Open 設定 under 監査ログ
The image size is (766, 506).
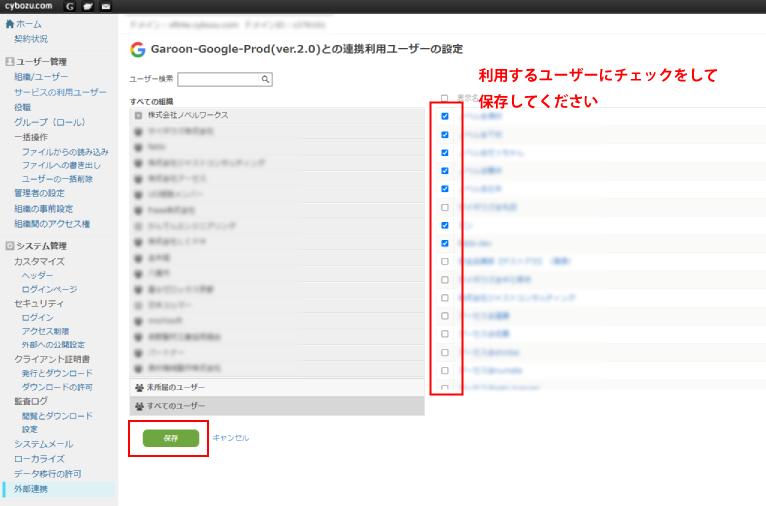[29, 429]
